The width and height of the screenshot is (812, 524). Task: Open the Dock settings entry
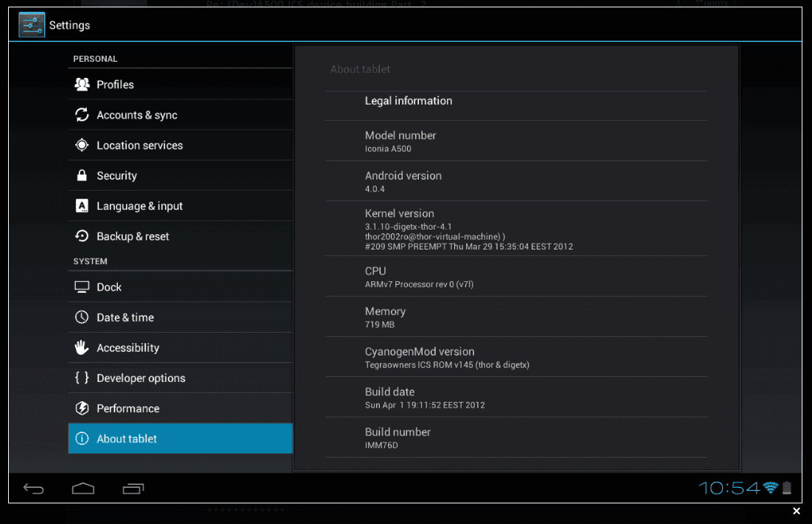(180, 287)
